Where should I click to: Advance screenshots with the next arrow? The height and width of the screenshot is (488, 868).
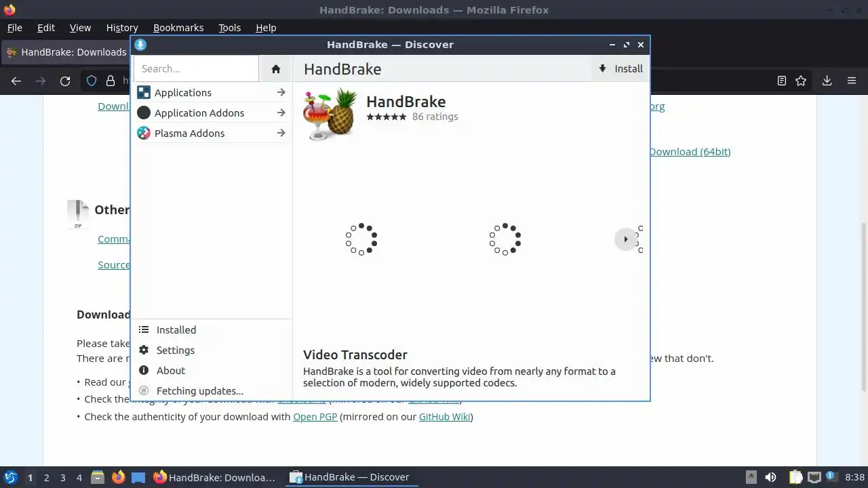pyautogui.click(x=625, y=239)
